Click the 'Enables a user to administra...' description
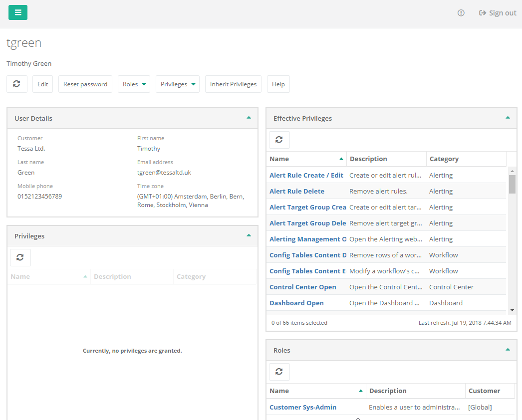Screen dimensions: 522x420 point(415,408)
